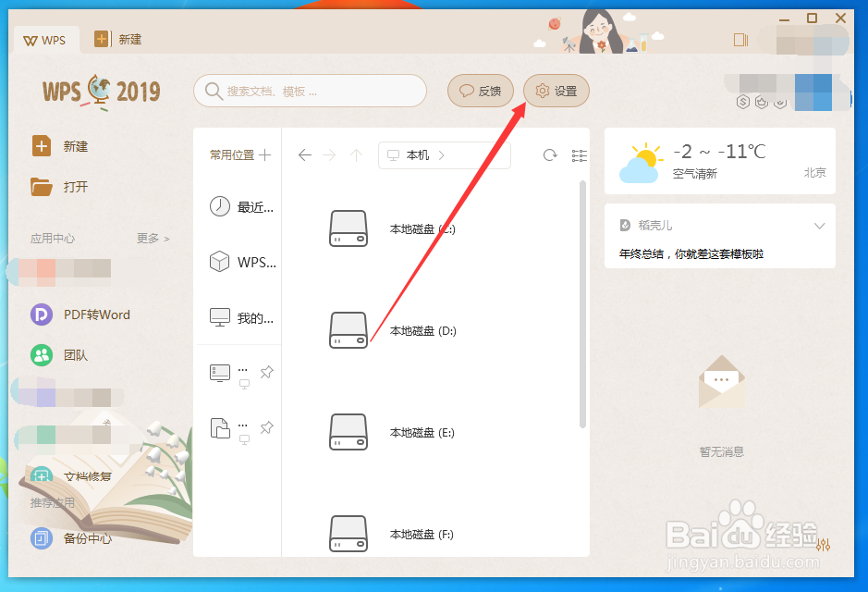Go back with the left arrow
This screenshot has height=592, width=868.
304,155
